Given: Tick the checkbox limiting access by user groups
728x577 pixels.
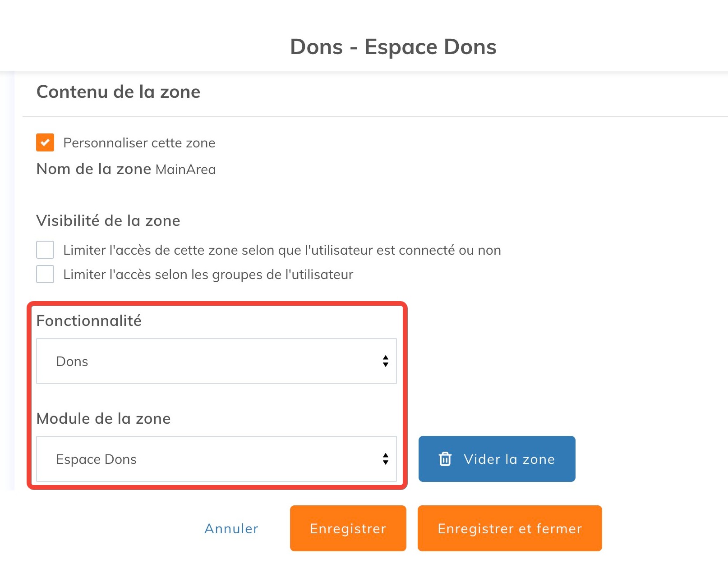Looking at the screenshot, I should point(45,274).
